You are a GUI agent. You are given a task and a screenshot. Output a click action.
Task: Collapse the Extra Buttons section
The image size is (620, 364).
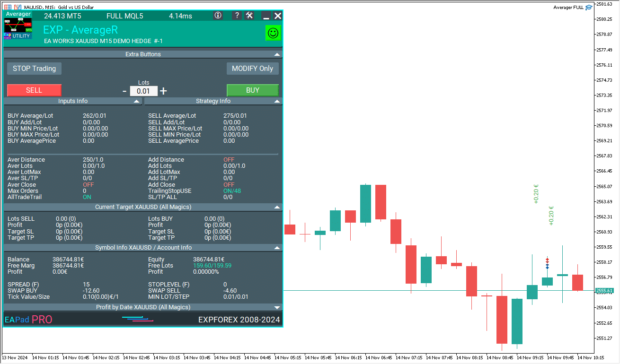[x=277, y=54]
